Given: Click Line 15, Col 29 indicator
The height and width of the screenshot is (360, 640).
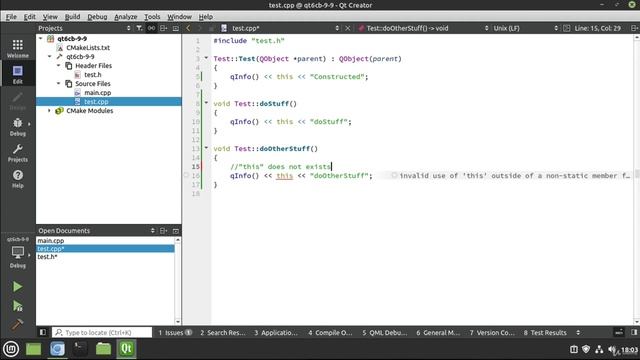Looking at the screenshot, I should [598, 28].
